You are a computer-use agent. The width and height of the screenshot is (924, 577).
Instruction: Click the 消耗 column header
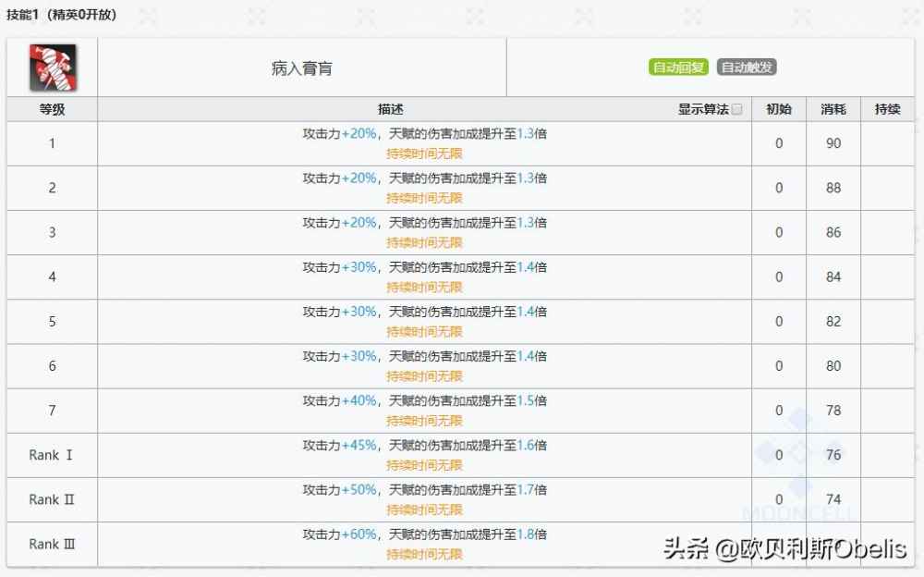point(833,109)
